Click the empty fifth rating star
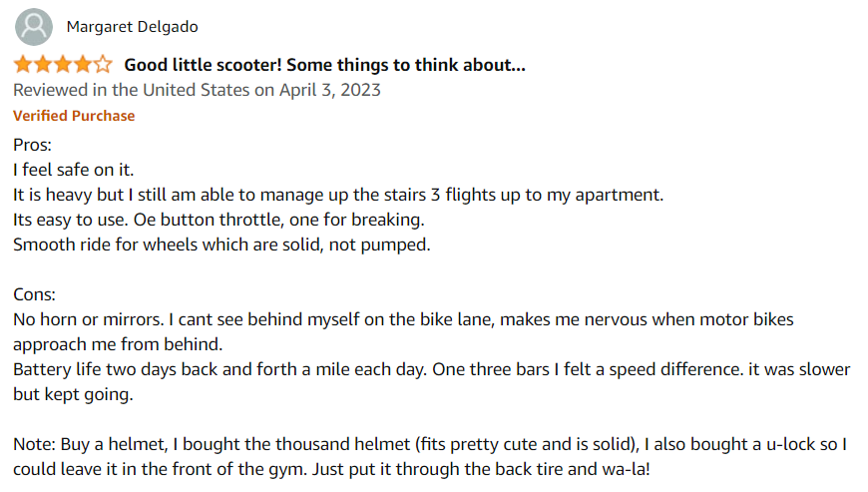Viewport: 868px width, 492px height. [x=103, y=65]
